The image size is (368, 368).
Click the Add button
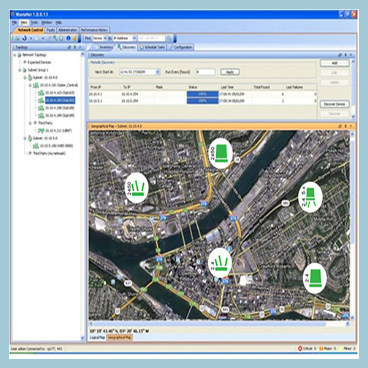(x=334, y=63)
